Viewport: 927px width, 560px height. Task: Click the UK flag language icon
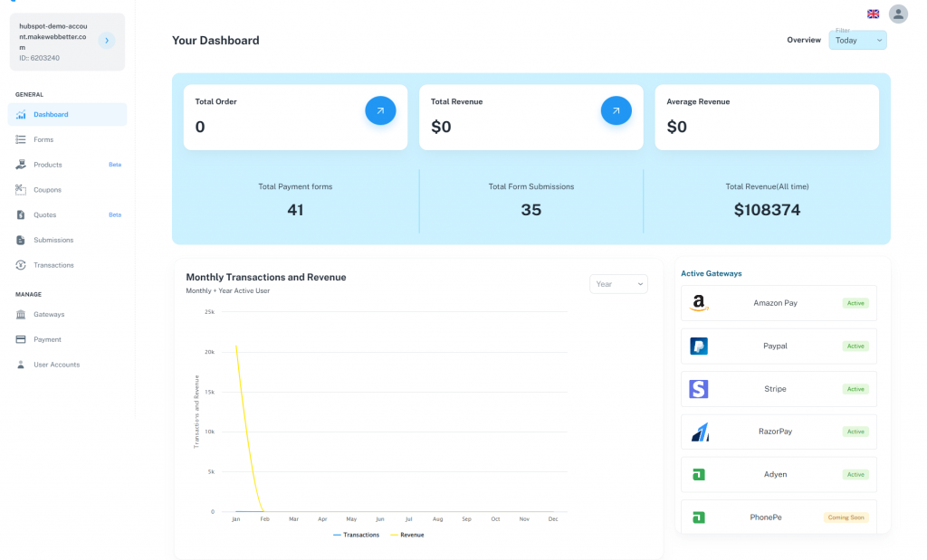(x=874, y=14)
